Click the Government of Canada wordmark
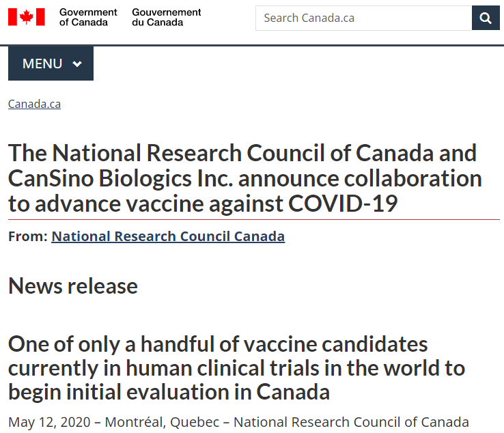This screenshot has height=433, width=504. (x=88, y=17)
